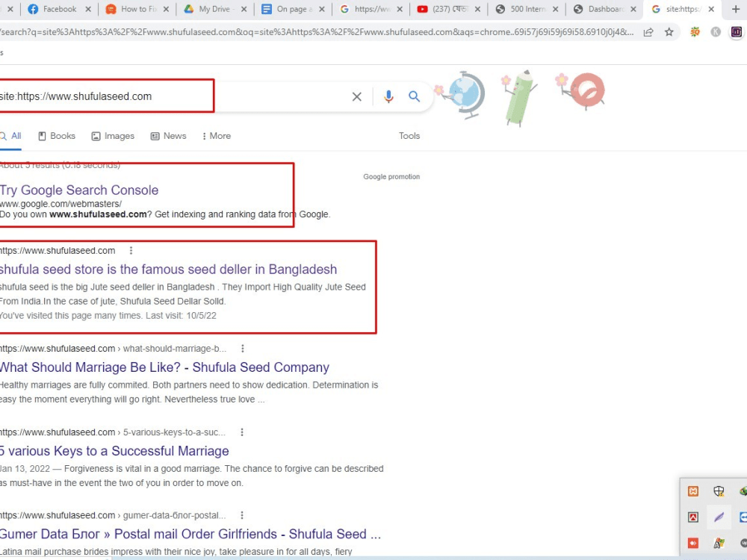This screenshot has width=747, height=560.
Task: Open 5 various Keys to Successful Marriage result
Action: [114, 450]
